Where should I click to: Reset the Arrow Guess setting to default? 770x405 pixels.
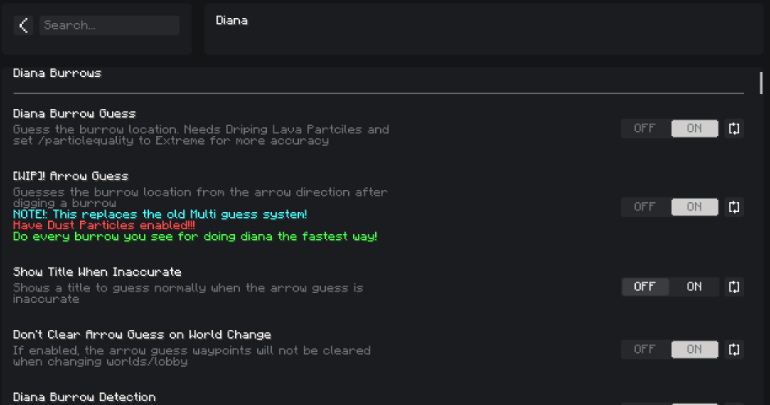click(735, 207)
